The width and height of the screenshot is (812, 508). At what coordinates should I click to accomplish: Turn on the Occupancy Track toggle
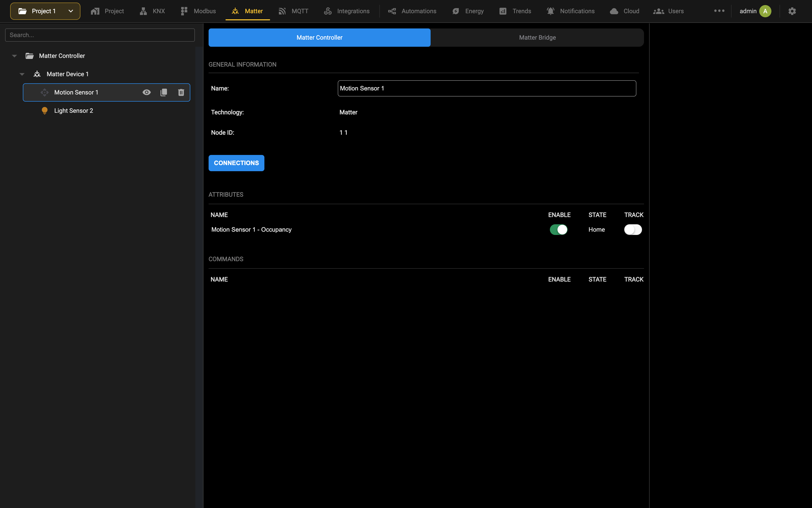tap(633, 229)
